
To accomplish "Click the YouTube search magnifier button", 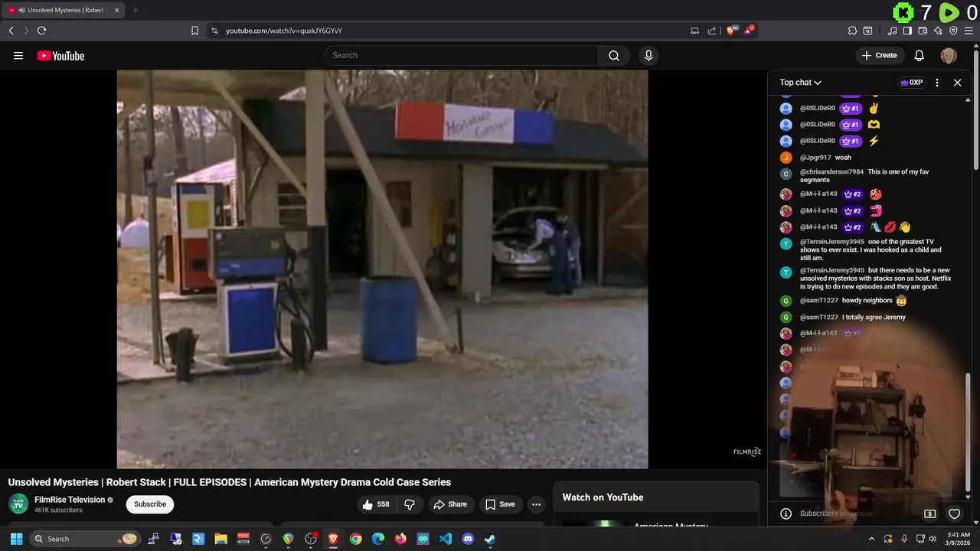I will tap(614, 55).
